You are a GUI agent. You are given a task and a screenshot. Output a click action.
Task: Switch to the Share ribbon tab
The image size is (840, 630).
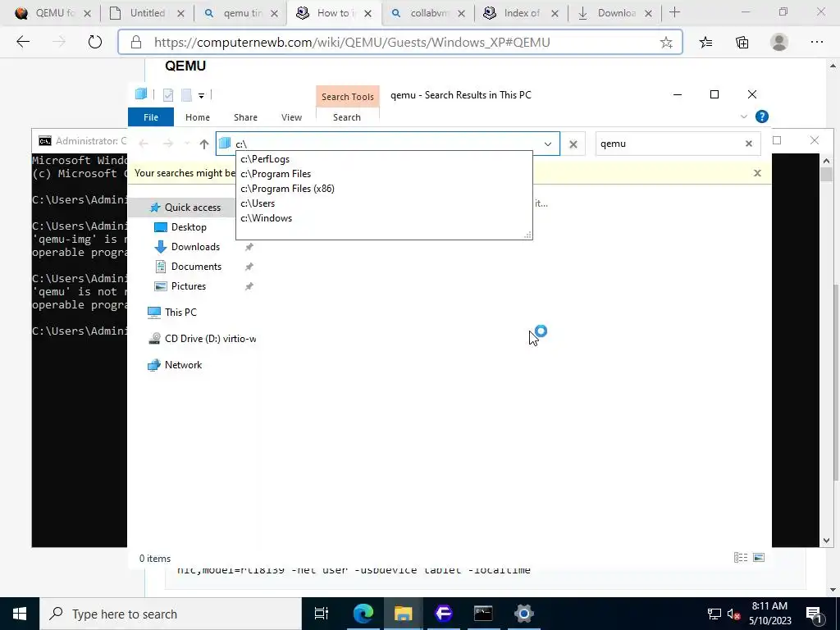click(245, 117)
